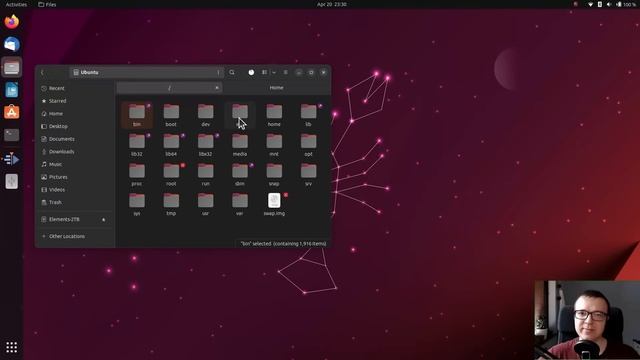Eject the Elements-2TB drive
The height and width of the screenshot is (360, 640).
coord(104,220)
